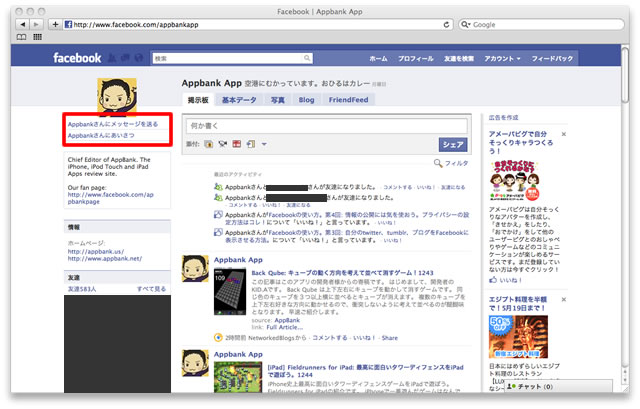The width and height of the screenshot is (640, 409).
Task: Open the bookmarks book icon
Action: pos(21,37)
